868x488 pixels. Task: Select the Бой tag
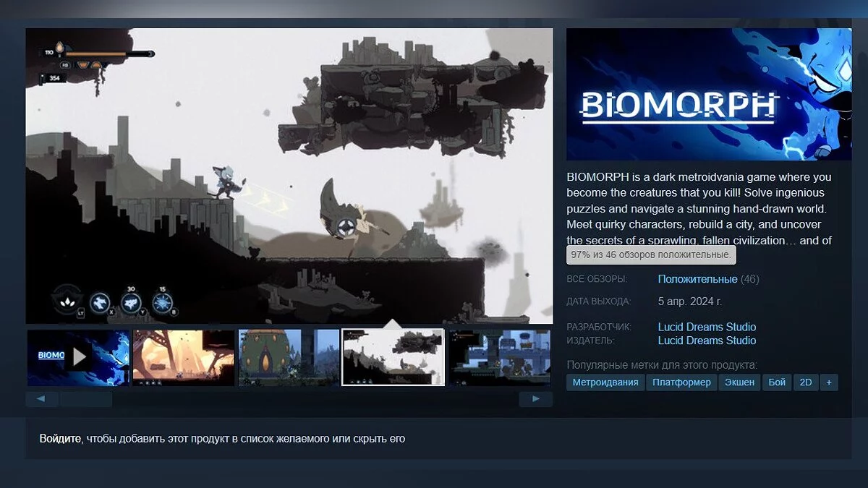coord(777,382)
